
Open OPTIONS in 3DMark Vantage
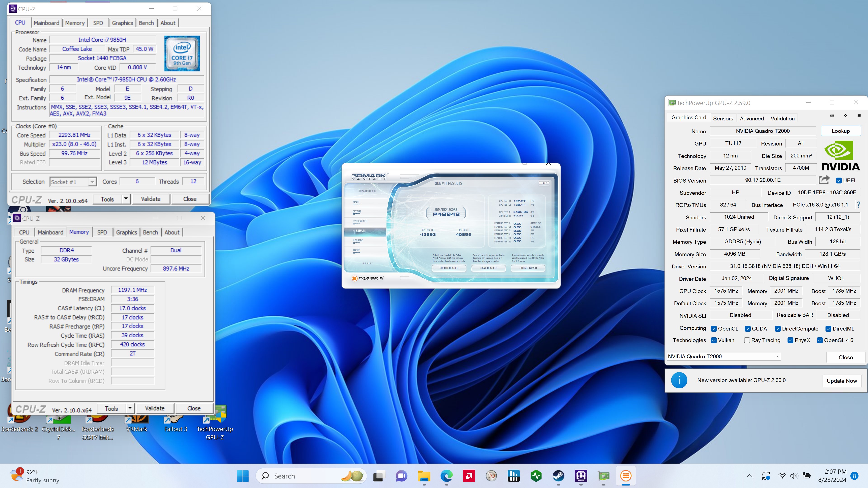pos(357,211)
